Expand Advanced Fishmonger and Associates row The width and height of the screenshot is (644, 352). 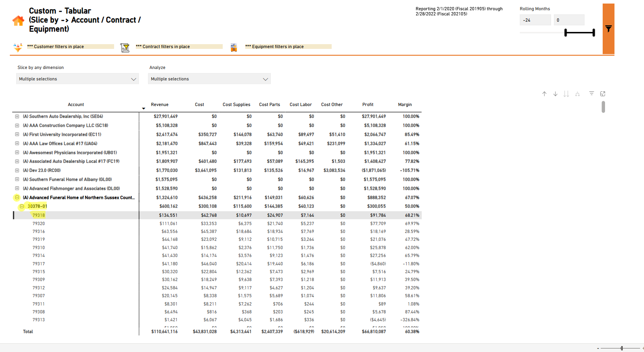pyautogui.click(x=17, y=188)
